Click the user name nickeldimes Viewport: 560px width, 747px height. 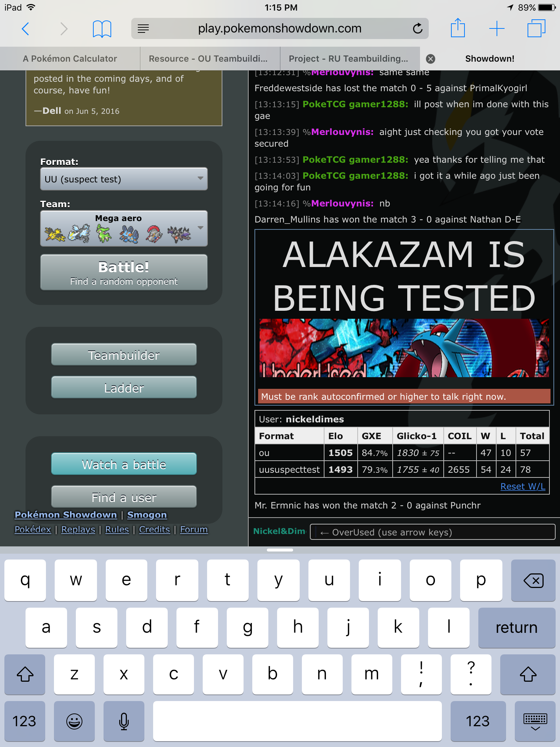[x=315, y=419]
